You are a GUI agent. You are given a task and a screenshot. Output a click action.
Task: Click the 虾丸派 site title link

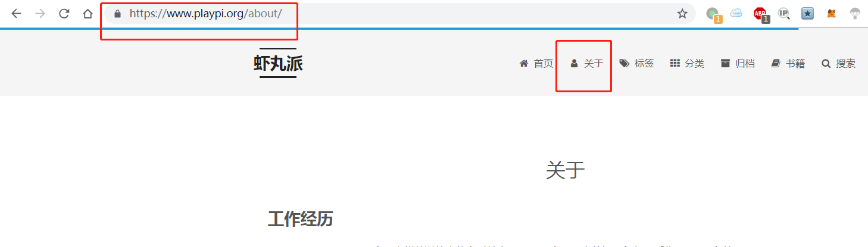[x=278, y=63]
